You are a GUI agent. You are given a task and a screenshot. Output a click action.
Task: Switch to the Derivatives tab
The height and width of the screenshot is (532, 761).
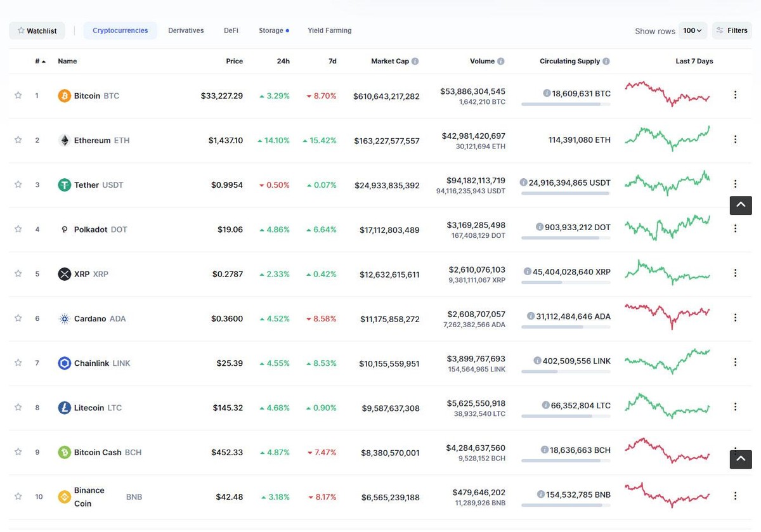click(x=185, y=30)
